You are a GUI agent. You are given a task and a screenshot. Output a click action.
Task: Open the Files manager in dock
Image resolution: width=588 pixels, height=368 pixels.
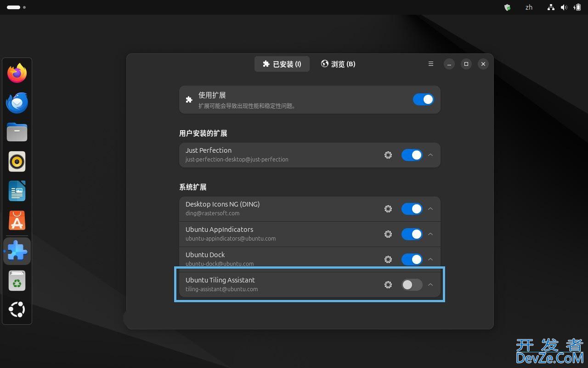17,132
